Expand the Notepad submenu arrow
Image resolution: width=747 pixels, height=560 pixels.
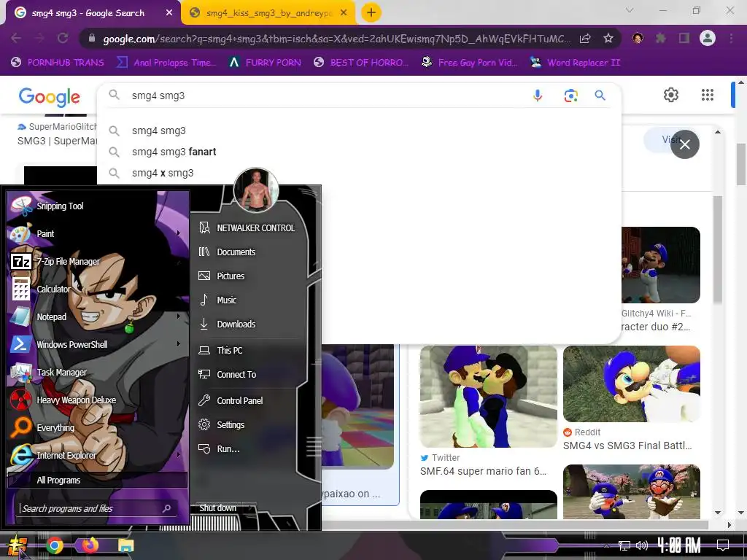[x=179, y=316]
